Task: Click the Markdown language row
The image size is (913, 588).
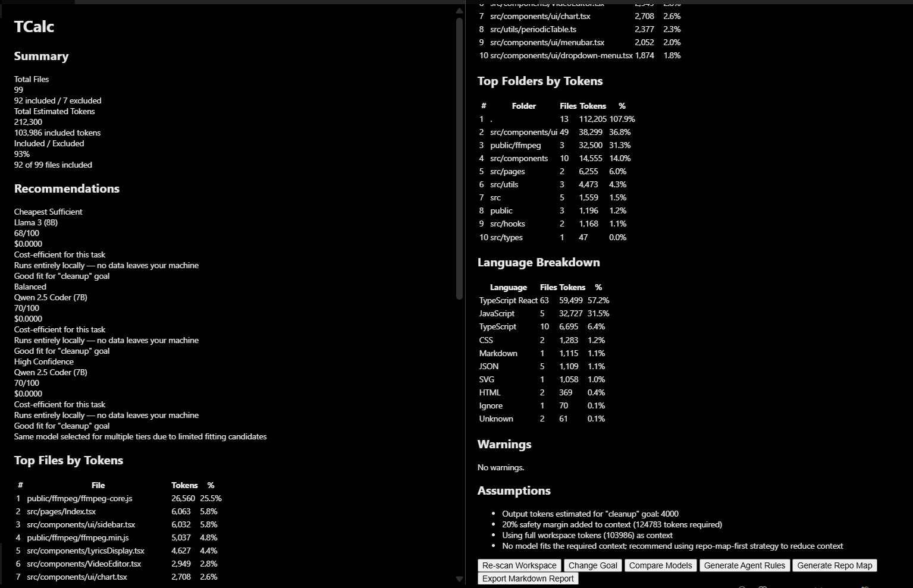Action: [544, 353]
